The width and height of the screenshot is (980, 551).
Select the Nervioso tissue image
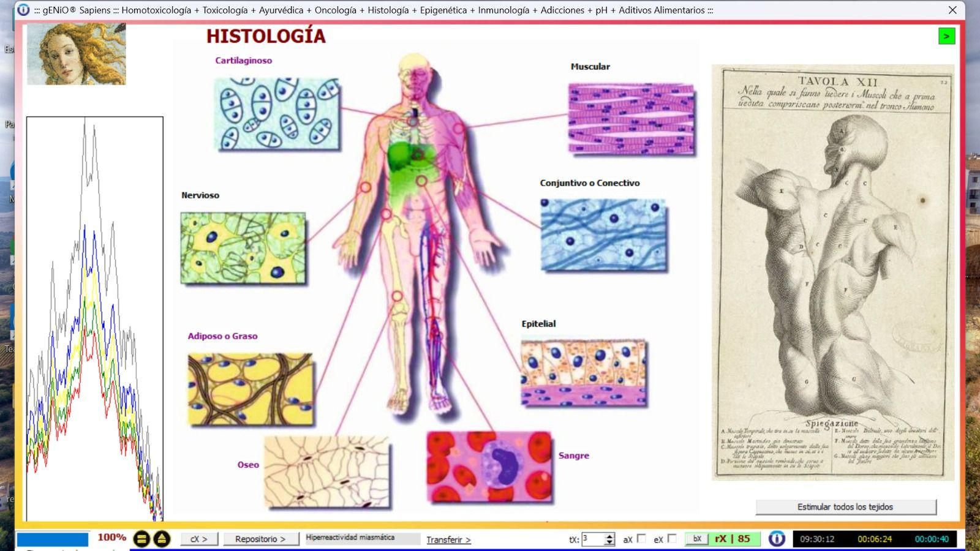pyautogui.click(x=243, y=248)
